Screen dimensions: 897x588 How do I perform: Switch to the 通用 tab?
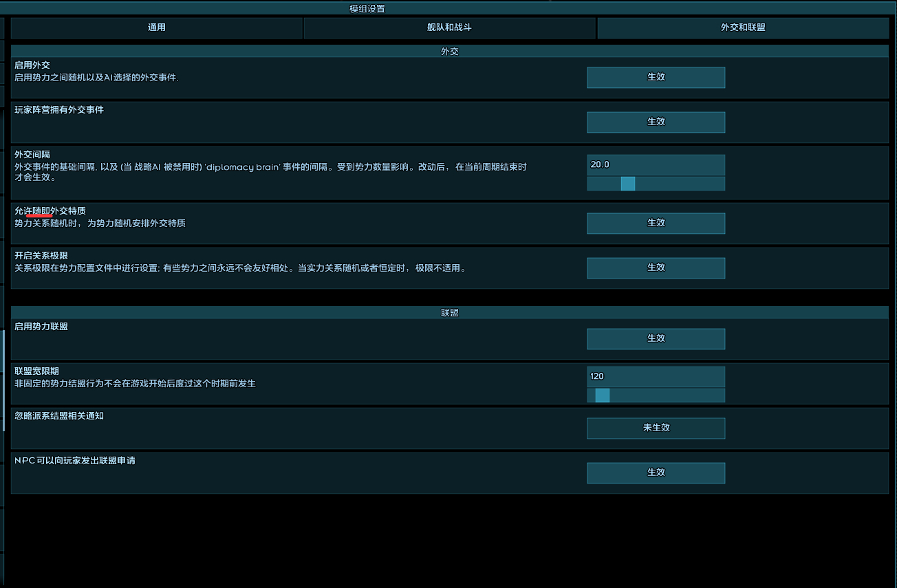[x=156, y=28]
